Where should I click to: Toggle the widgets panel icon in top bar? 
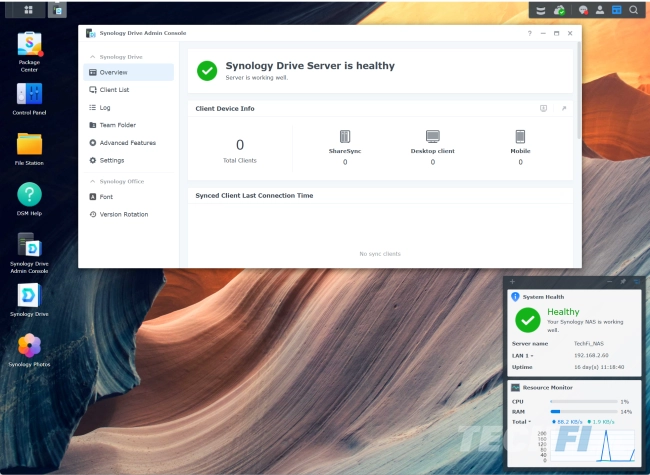[617, 10]
